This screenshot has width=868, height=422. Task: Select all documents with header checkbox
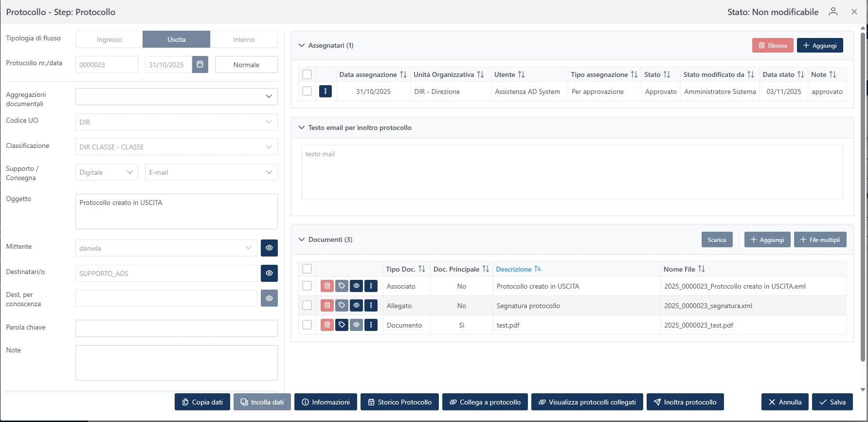click(x=307, y=269)
